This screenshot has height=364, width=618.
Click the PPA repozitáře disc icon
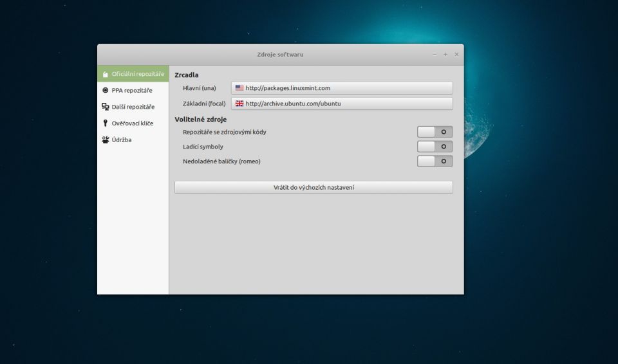coord(105,90)
